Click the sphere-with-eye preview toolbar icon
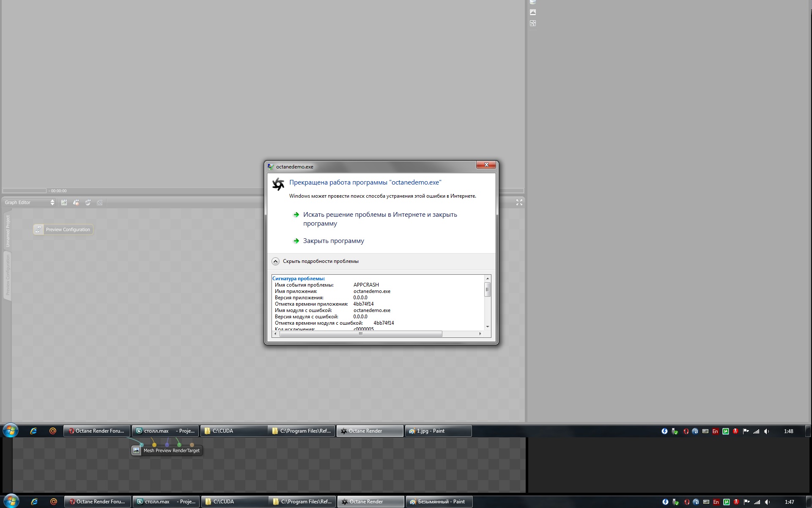This screenshot has height=508, width=812. pyautogui.click(x=88, y=202)
